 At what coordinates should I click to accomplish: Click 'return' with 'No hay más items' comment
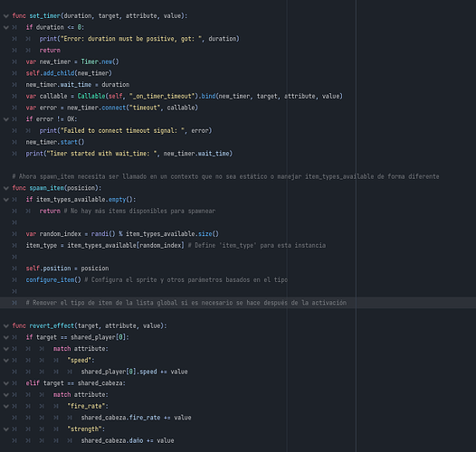pos(50,211)
